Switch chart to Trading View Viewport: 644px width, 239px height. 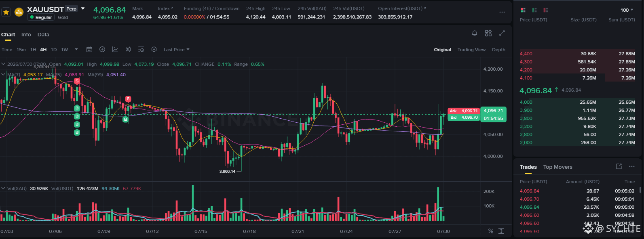[471, 50]
